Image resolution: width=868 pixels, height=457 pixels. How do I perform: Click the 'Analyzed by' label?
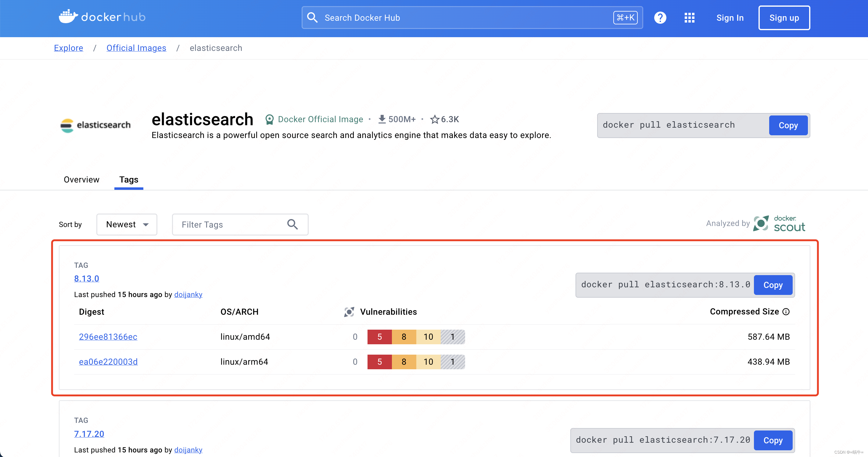click(728, 223)
